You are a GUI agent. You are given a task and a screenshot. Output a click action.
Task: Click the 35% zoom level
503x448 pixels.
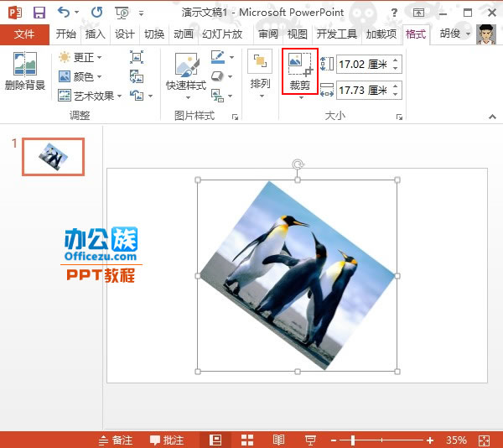coord(456,440)
